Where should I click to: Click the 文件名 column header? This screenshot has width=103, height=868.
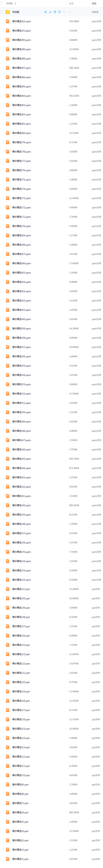coord(9,3)
